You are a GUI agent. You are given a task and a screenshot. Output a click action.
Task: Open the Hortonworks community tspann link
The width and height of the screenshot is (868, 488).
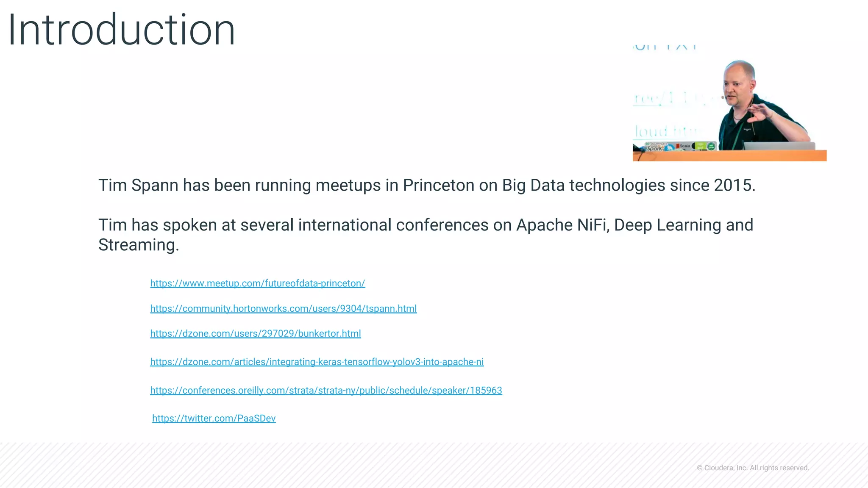point(284,308)
